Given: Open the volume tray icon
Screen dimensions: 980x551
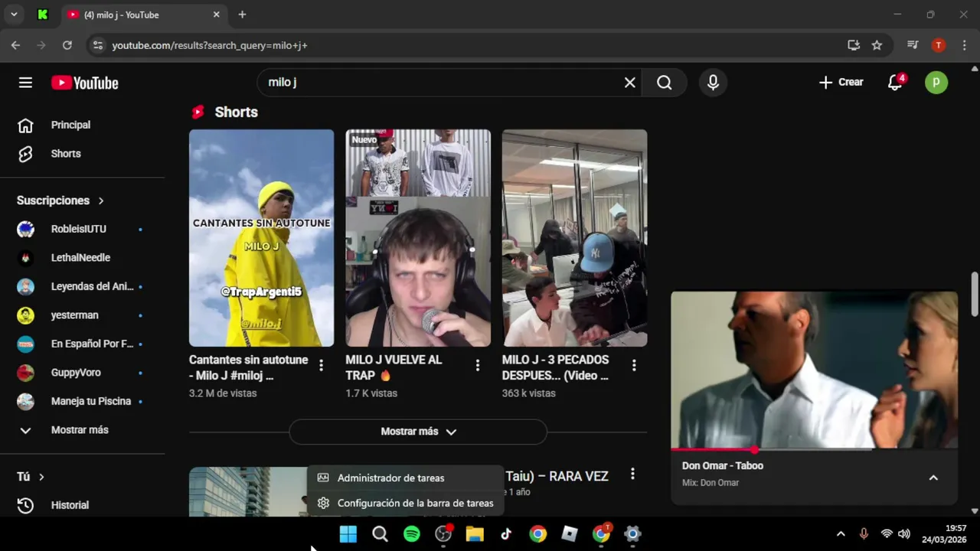Looking at the screenshot, I should click(903, 534).
